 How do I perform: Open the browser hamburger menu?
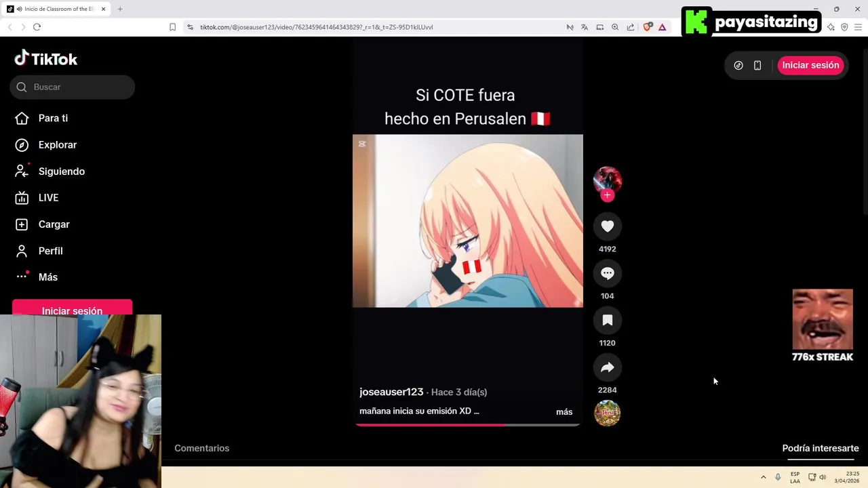(x=859, y=27)
